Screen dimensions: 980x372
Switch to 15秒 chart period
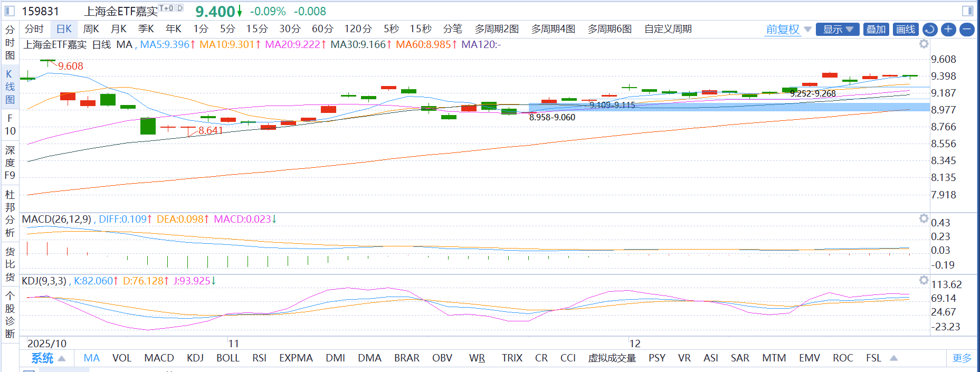[x=421, y=29]
